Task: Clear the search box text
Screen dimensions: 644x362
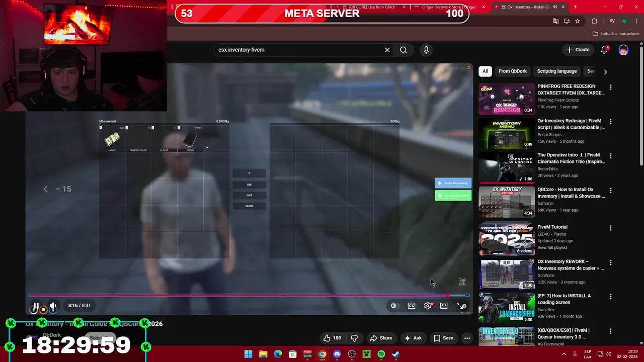Action: [387, 50]
